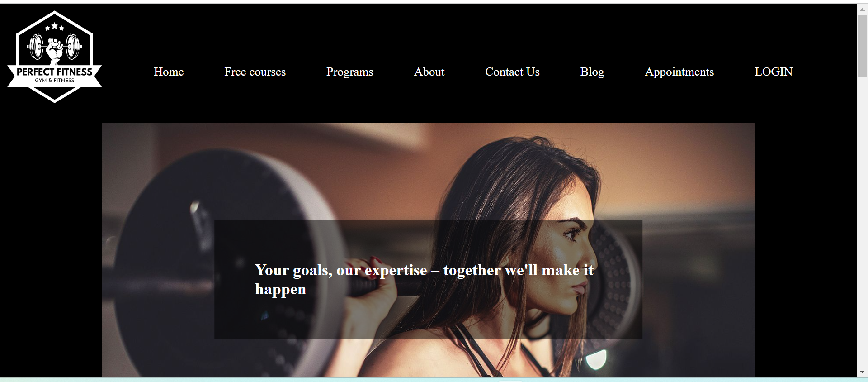
Task: Open the Free courses page
Action: click(x=255, y=72)
